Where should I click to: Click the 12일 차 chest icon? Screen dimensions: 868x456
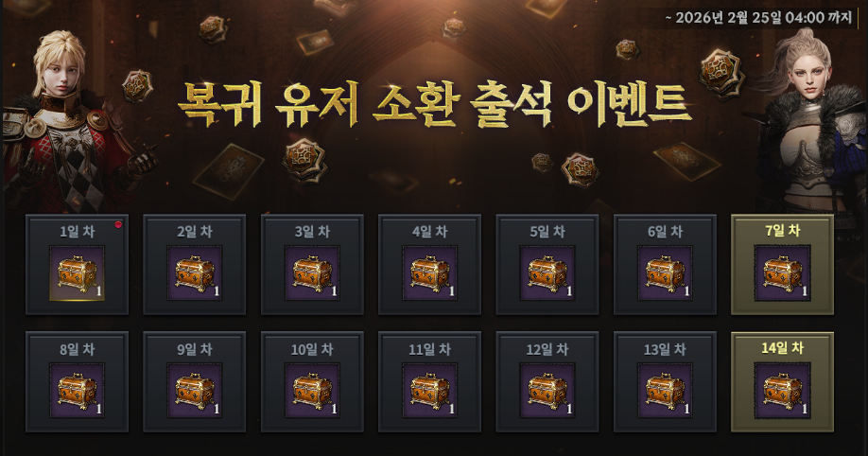tap(547, 391)
